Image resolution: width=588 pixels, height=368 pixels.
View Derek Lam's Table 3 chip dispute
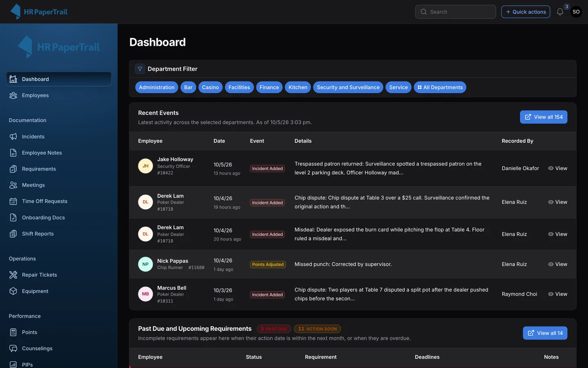(x=557, y=202)
